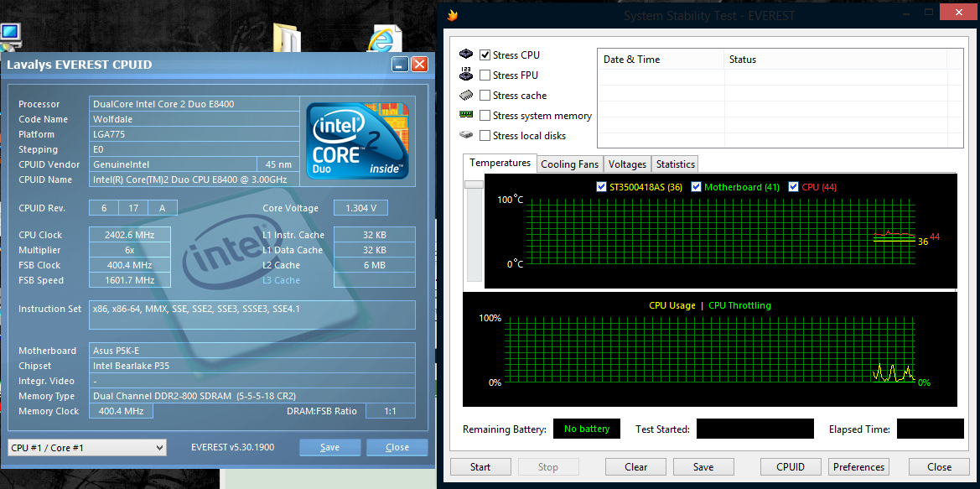Click the CPU Clock value 2402.6 MHz
Image resolution: width=980 pixels, height=489 pixels.
click(x=129, y=235)
